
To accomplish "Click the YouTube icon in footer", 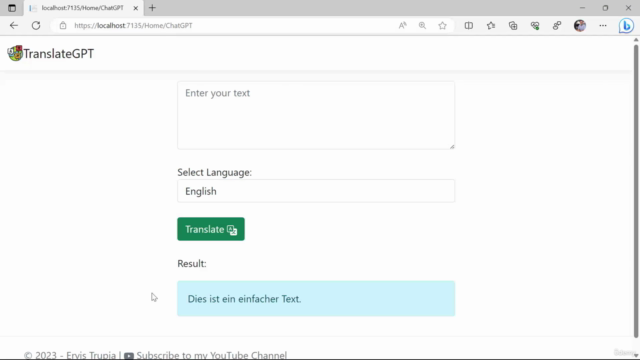I will pyautogui.click(x=129, y=356).
